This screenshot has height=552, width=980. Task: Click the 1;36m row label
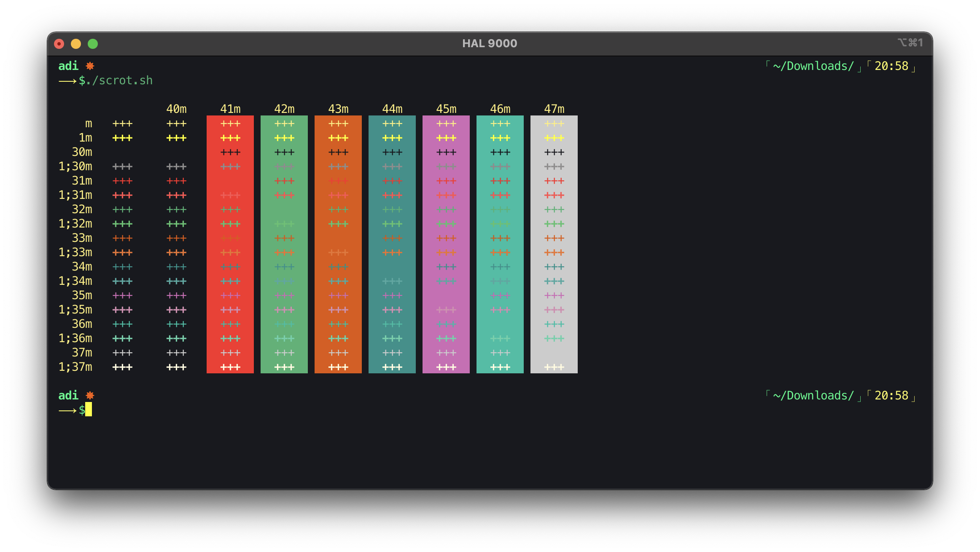[x=75, y=338]
